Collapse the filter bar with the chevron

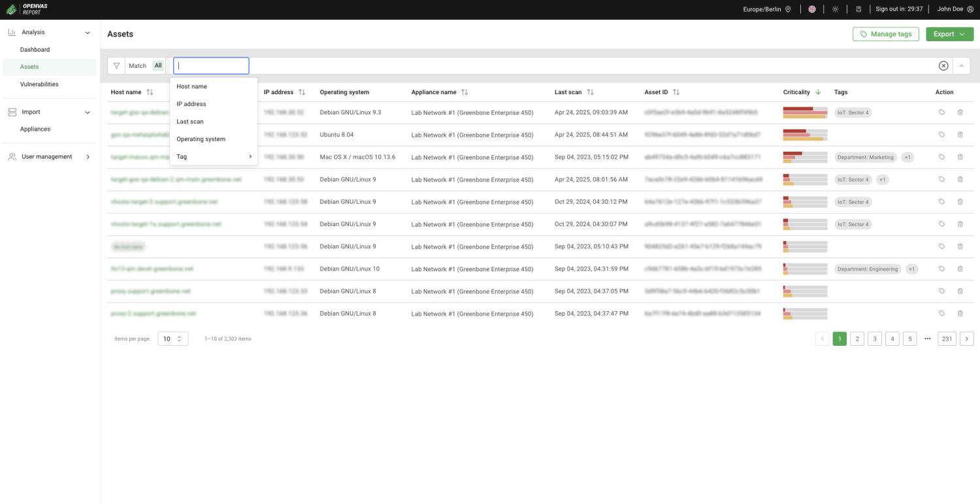point(961,65)
